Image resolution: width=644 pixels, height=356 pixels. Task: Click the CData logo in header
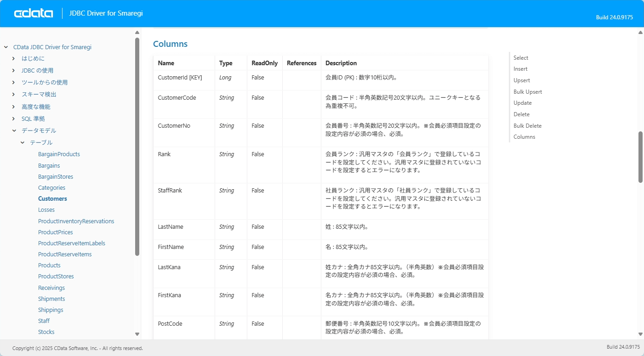coord(34,13)
